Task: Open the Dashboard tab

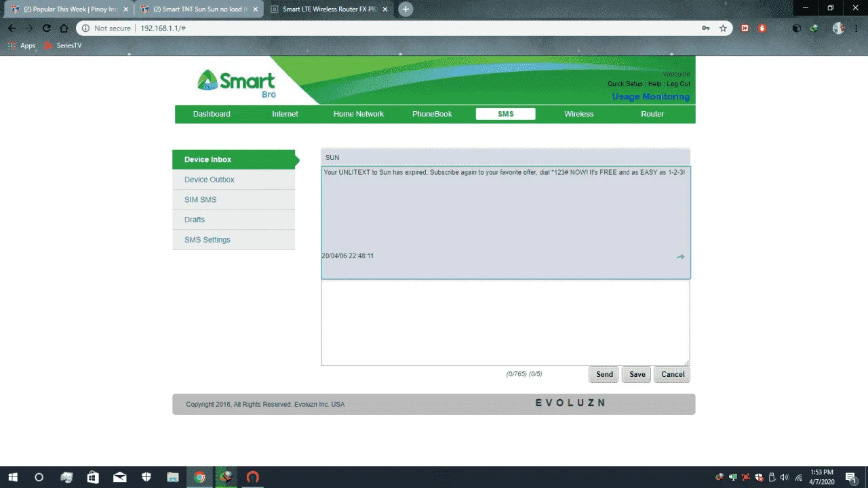Action: (212, 114)
